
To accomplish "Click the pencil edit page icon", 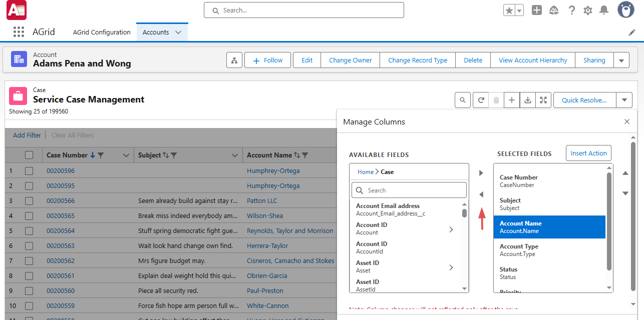I will [x=632, y=32].
